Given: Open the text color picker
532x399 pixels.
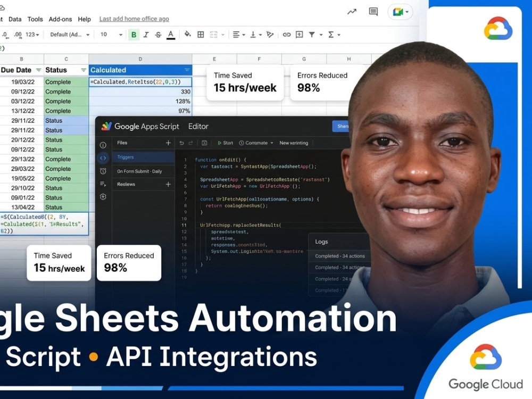Looking at the screenshot, I should point(171,35).
